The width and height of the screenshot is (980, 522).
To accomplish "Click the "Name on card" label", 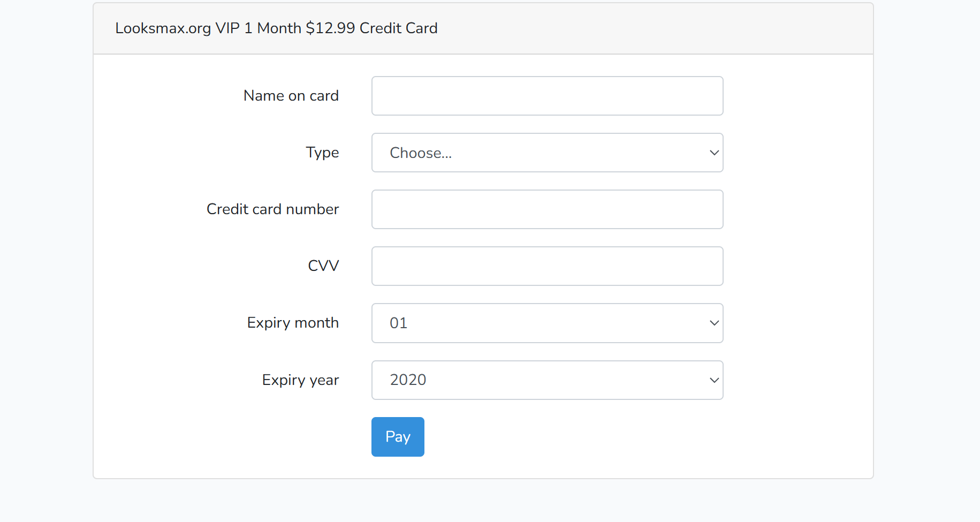I will pos(291,96).
